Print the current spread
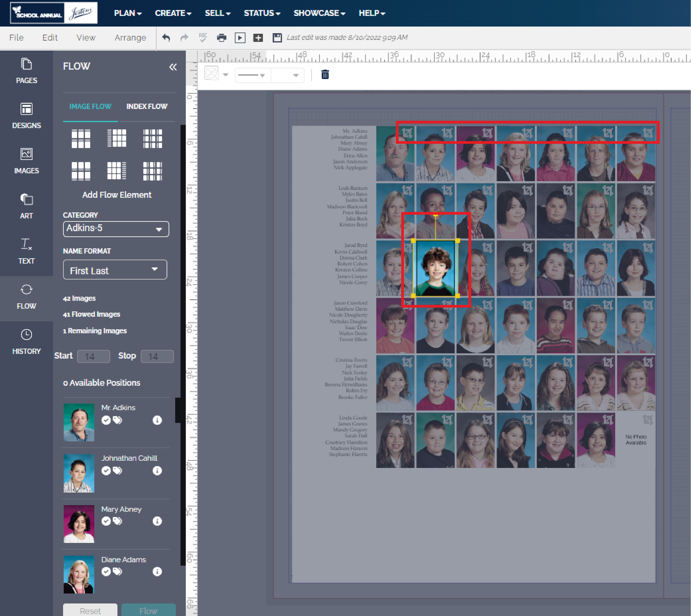The width and height of the screenshot is (691, 616). (x=222, y=38)
